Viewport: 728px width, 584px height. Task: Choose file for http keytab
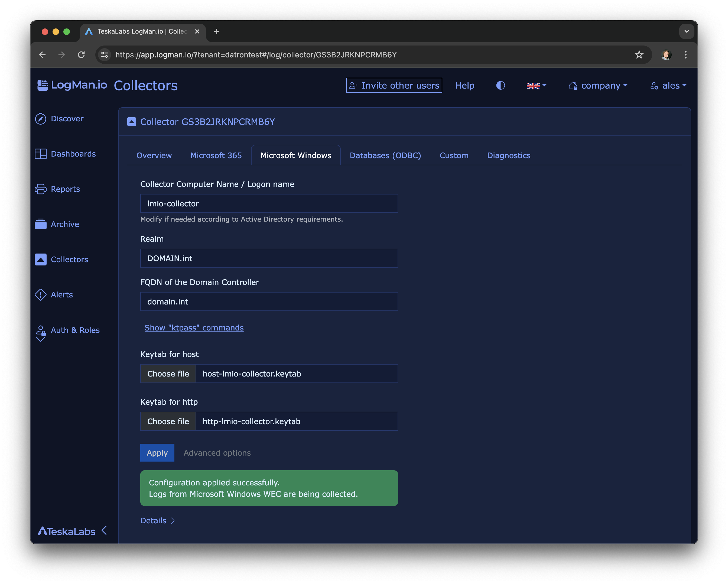(168, 421)
